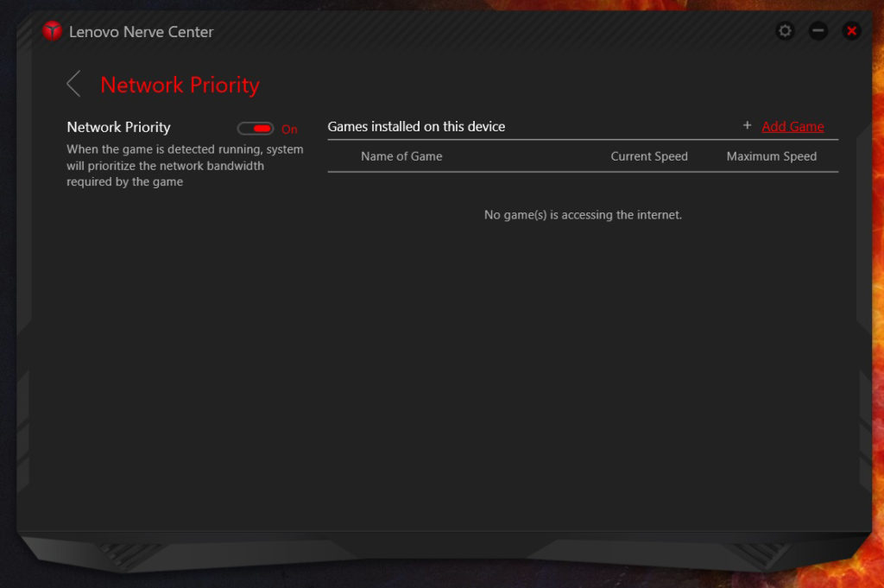Click the Lenovo Nerve Center logo icon
The image size is (884, 588).
pos(53,32)
